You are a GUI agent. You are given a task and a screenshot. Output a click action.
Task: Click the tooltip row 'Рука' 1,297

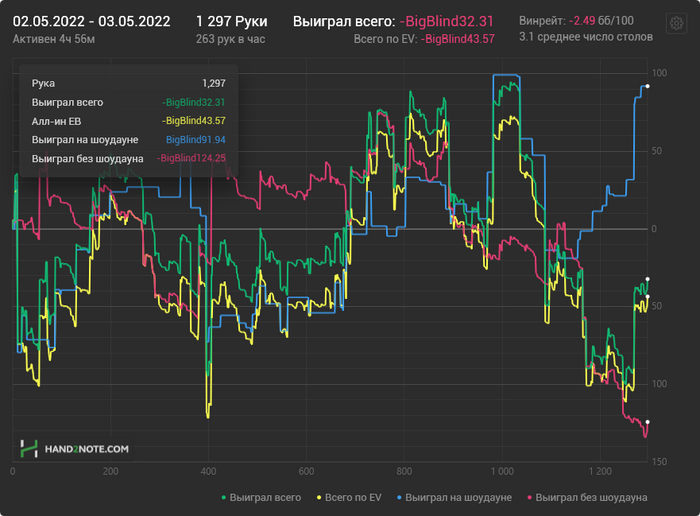click(129, 83)
